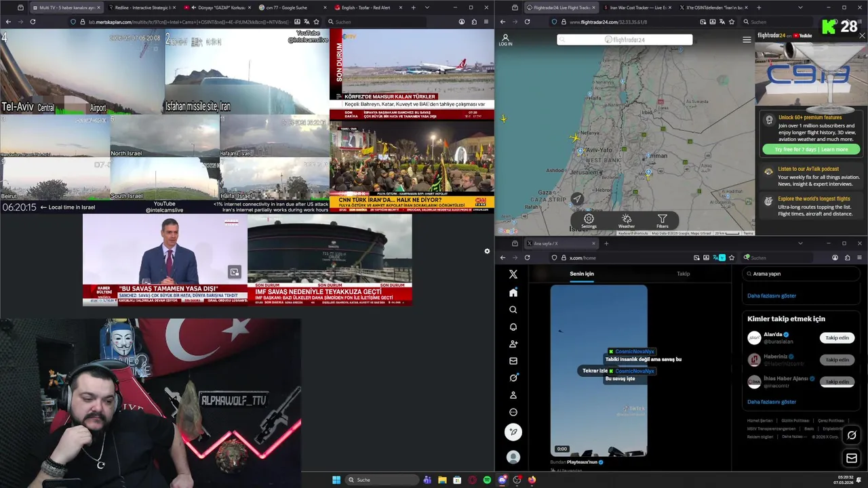The height and width of the screenshot is (488, 868).
Task: Open X notifications bell
Action: click(513, 327)
